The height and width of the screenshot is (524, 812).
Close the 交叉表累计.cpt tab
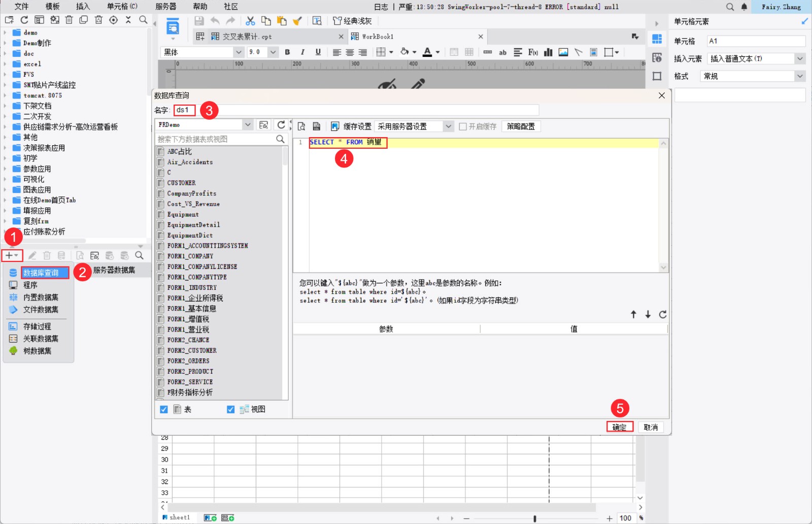click(341, 37)
